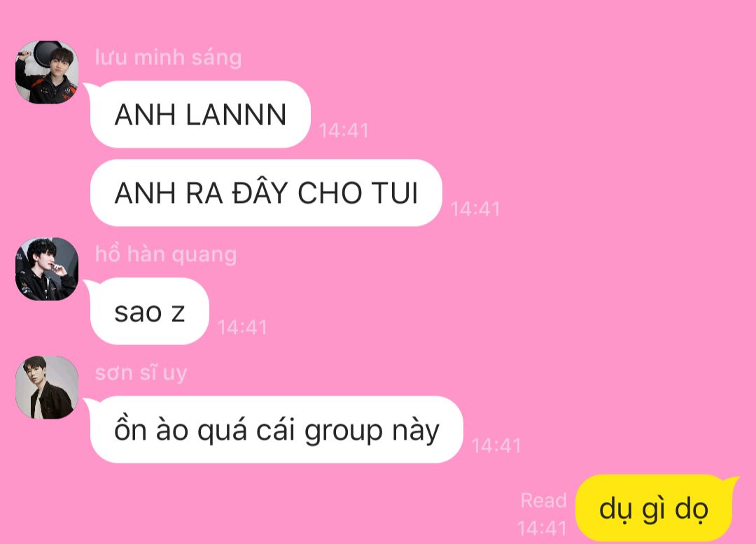Click the word 'group' in sơn sĩ uy's message
The width and height of the screenshot is (756, 544).
(x=344, y=431)
